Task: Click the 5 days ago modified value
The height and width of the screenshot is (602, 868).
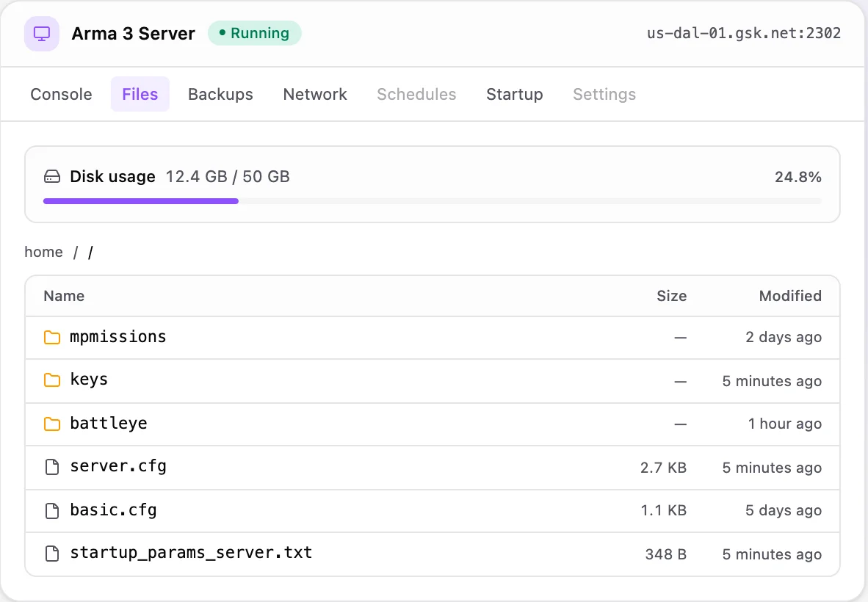Action: pyautogui.click(x=784, y=510)
